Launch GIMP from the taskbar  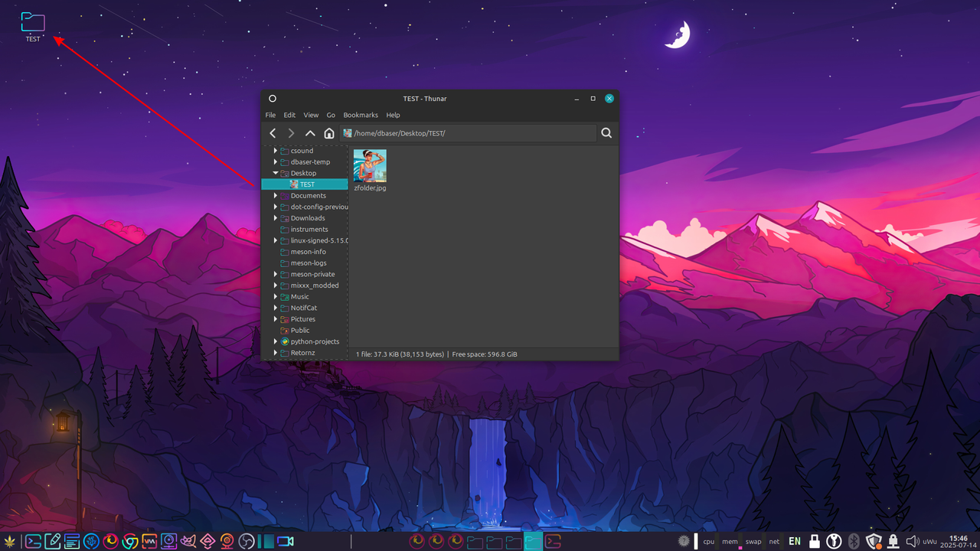tap(188, 541)
